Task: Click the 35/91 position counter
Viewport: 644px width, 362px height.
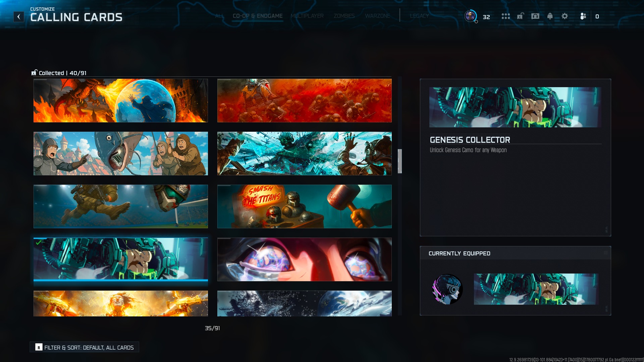Action: point(212,328)
